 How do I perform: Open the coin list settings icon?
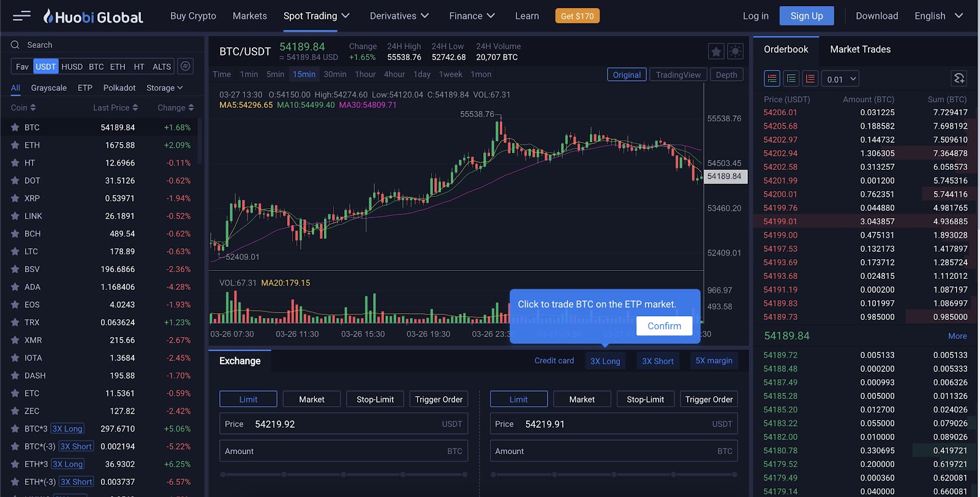pos(186,66)
